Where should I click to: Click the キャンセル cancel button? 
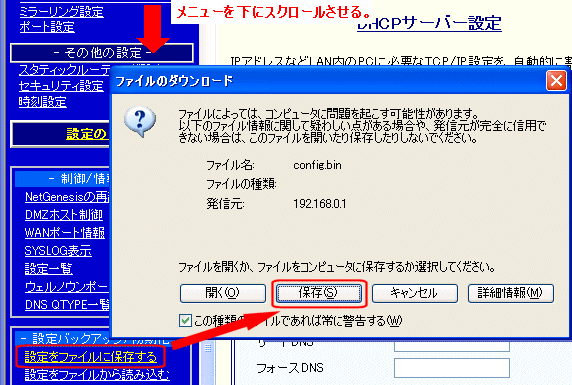[x=414, y=293]
